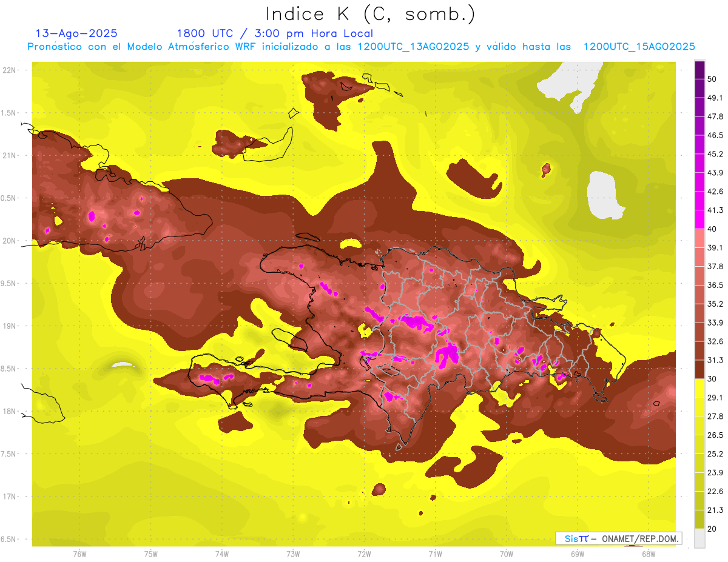
Task: Click the '20' colorbar value
Action: [x=712, y=529]
